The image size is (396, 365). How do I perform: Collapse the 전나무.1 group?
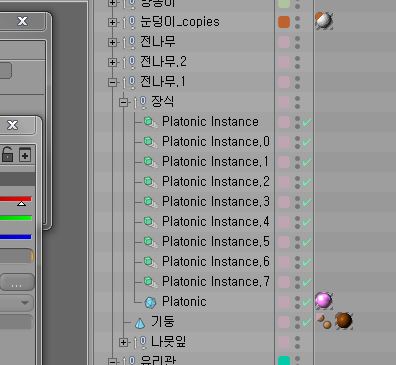pos(112,82)
